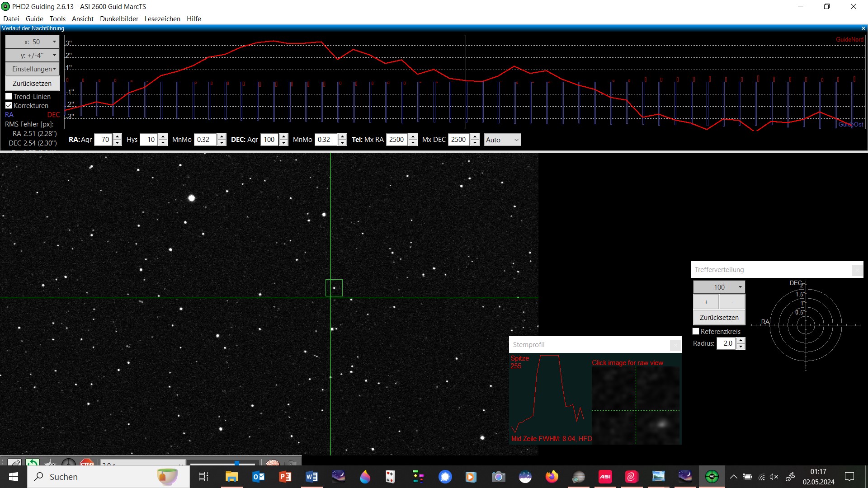This screenshot has width=868, height=488.
Task: Open the Windows Start menu
Action: pyautogui.click(x=14, y=477)
